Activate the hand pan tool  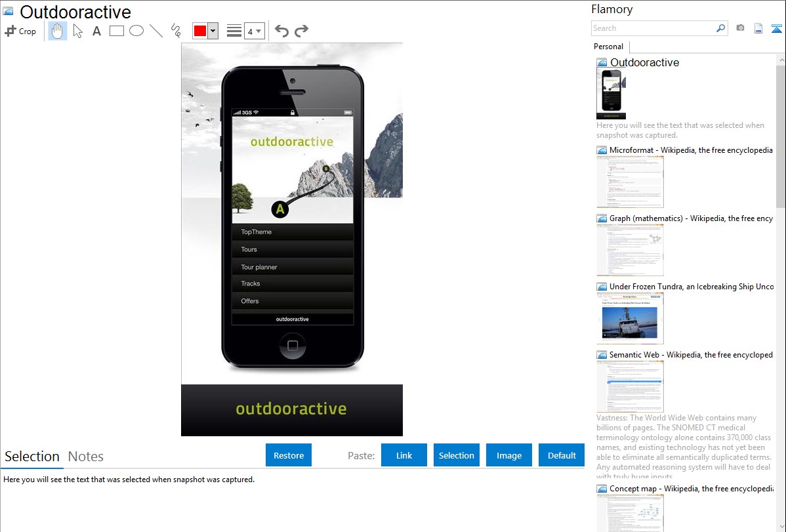[x=58, y=31]
